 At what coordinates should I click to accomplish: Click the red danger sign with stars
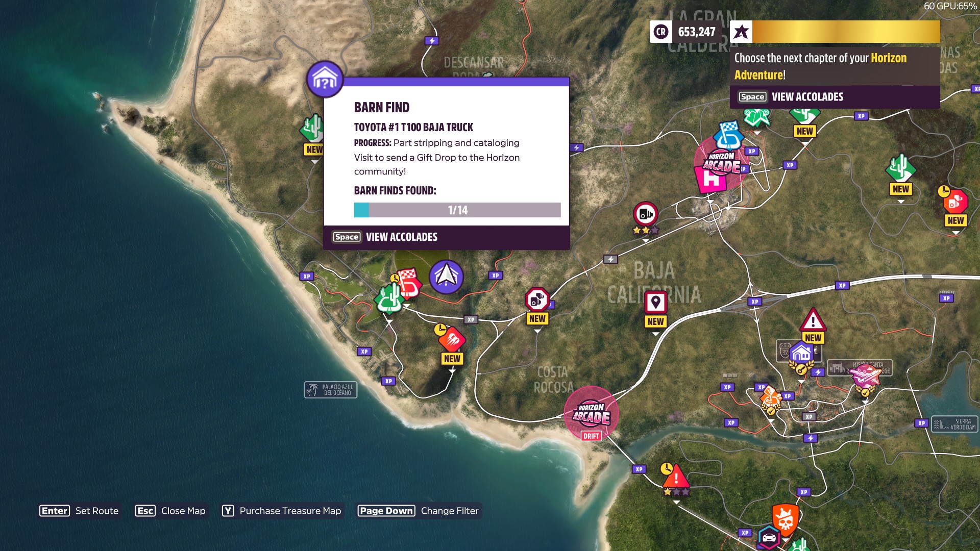(x=676, y=477)
